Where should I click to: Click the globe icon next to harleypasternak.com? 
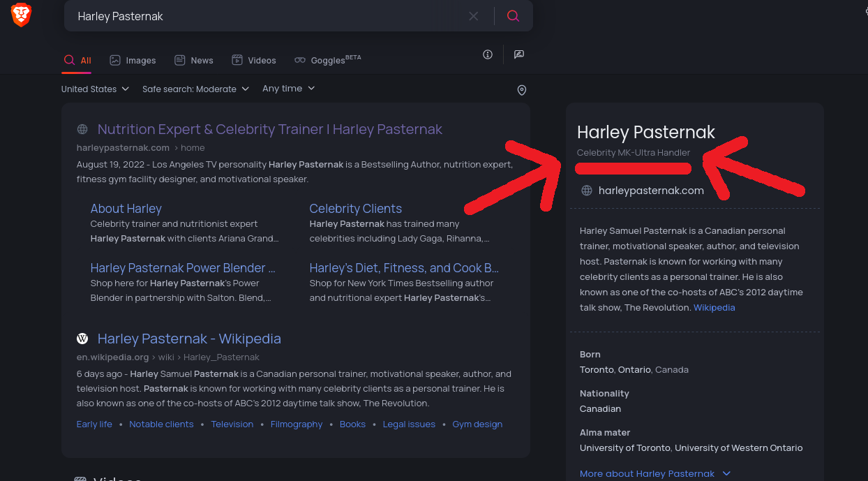587,191
